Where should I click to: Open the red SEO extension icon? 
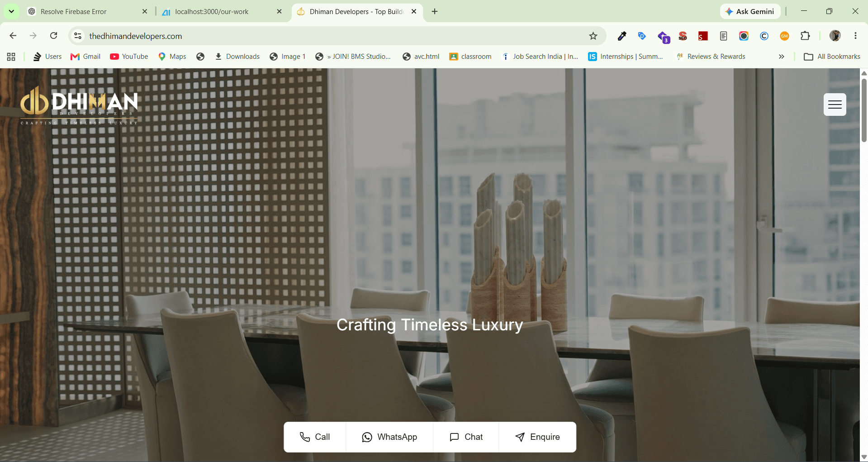[x=683, y=36]
